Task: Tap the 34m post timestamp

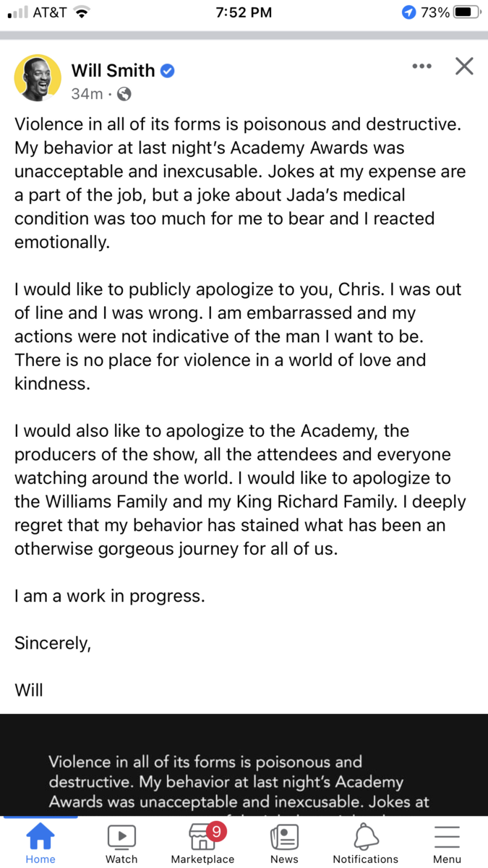Action: point(87,94)
